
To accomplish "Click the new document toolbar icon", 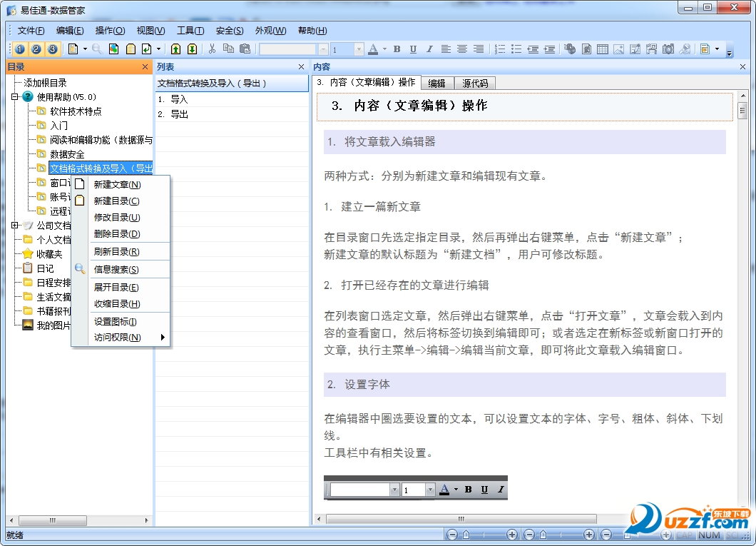I will (x=73, y=49).
